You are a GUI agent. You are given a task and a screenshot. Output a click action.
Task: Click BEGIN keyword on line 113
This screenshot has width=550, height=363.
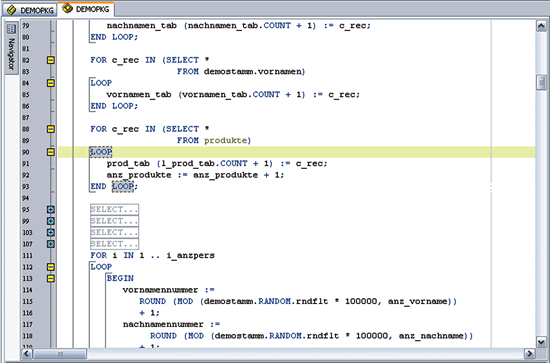point(120,278)
